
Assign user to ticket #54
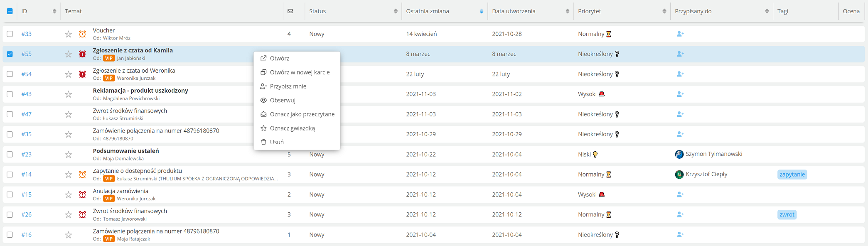click(680, 74)
